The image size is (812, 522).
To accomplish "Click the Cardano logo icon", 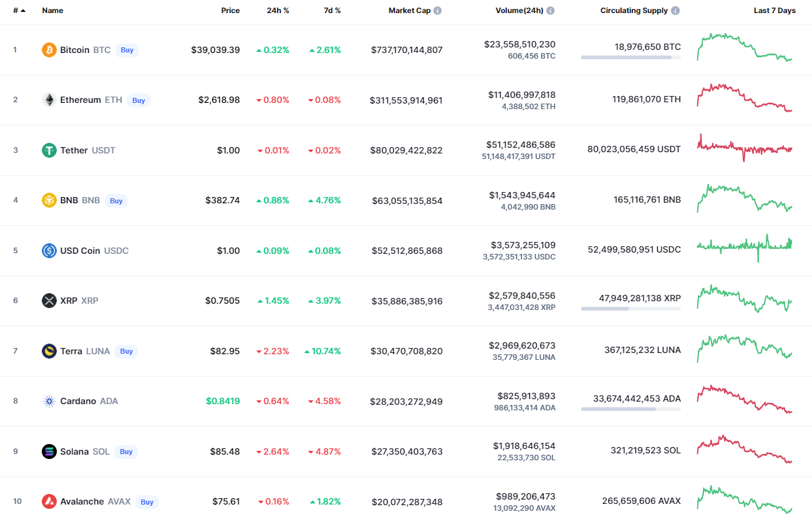I will (x=49, y=401).
